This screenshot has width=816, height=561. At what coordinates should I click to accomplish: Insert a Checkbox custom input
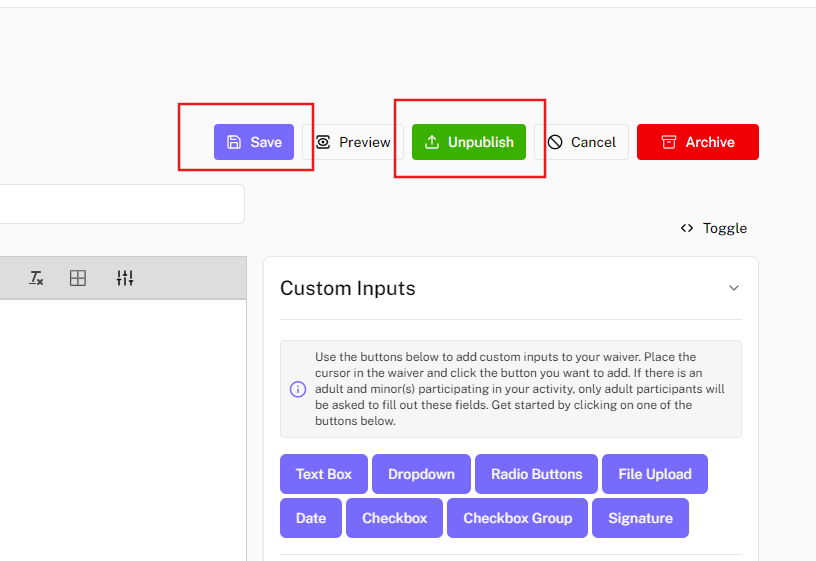pyautogui.click(x=394, y=518)
